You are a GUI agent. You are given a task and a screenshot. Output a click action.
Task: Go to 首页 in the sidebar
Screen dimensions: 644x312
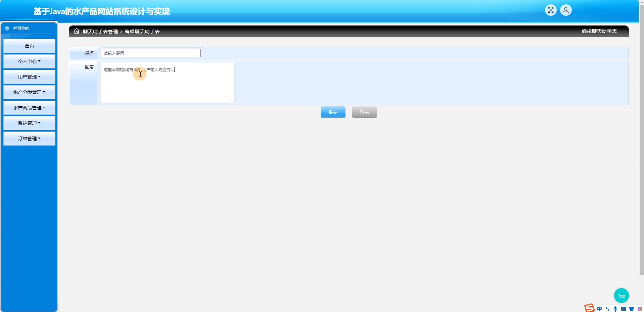pyautogui.click(x=29, y=46)
